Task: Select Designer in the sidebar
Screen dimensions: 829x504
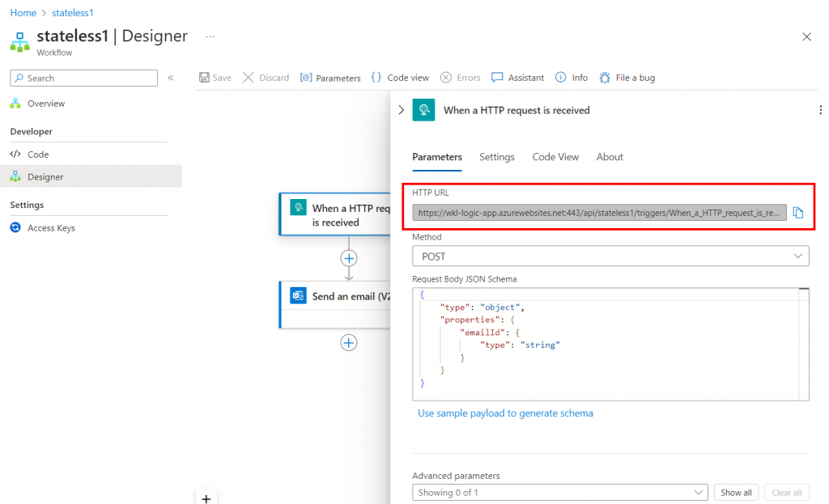Action: [x=91, y=176]
